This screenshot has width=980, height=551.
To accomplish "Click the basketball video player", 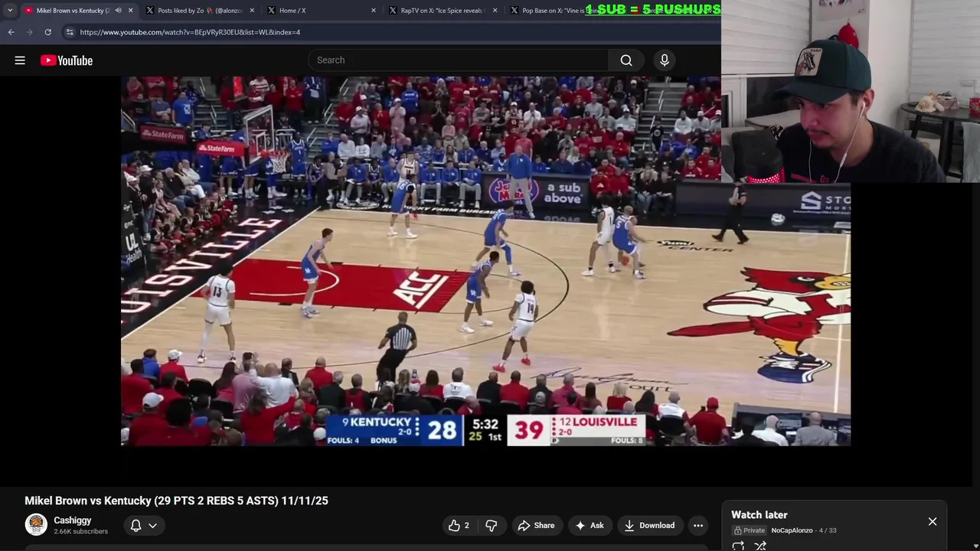I will coord(485,261).
